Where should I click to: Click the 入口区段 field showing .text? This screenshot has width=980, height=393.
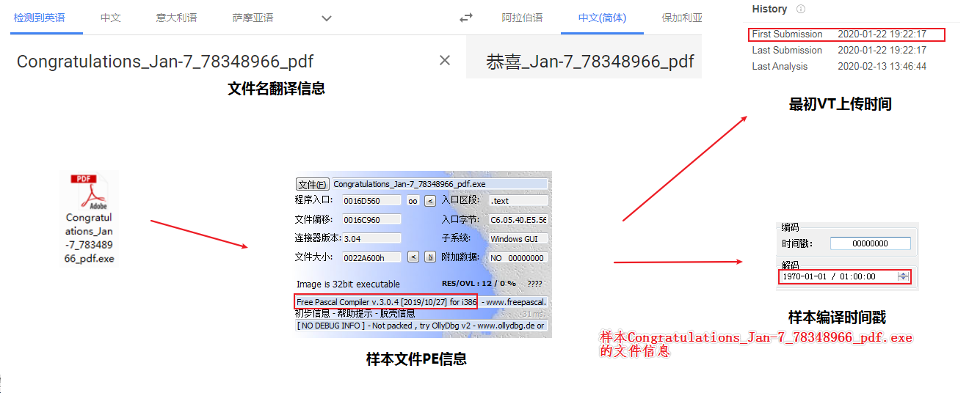click(x=518, y=201)
